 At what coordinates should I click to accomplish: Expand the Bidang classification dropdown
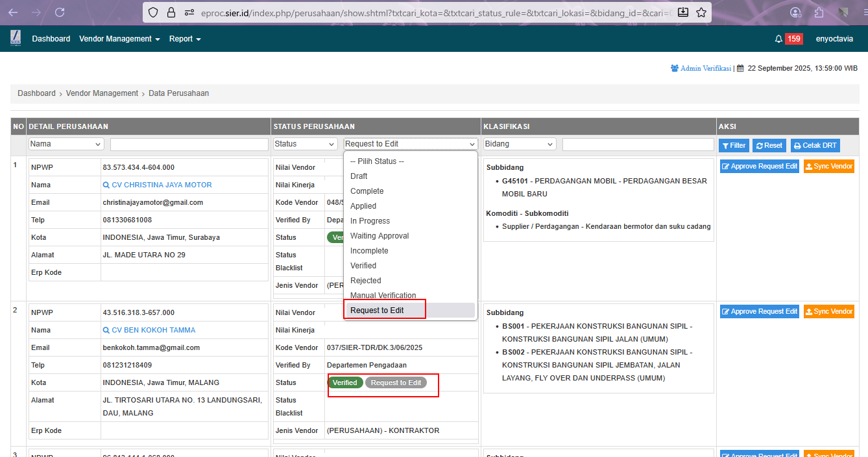point(520,144)
